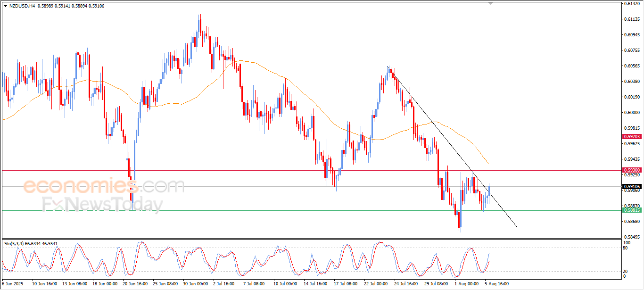Click price axis label 0.60755

click(632, 50)
